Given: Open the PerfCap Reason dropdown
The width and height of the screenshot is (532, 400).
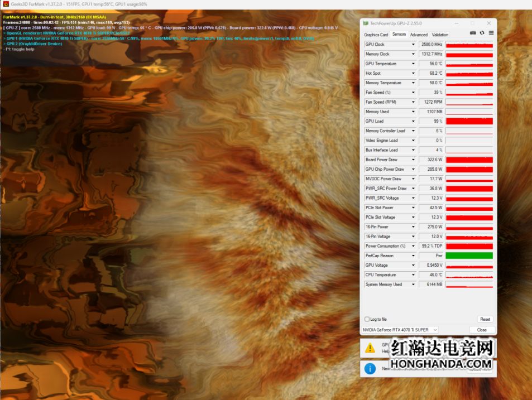Looking at the screenshot, I should (x=413, y=256).
